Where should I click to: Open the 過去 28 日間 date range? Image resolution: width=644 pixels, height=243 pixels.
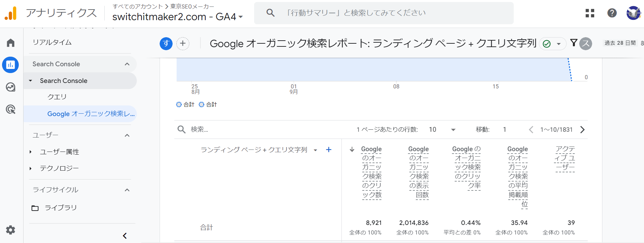click(620, 43)
